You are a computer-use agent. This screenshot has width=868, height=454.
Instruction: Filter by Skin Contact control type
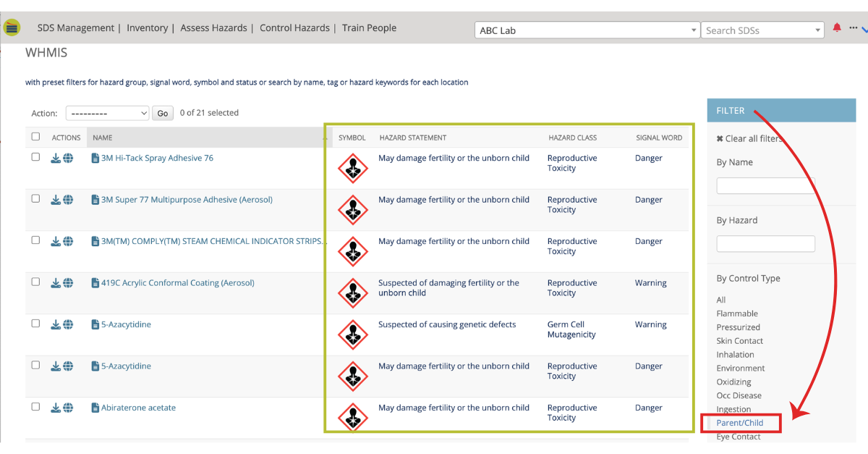pos(740,341)
